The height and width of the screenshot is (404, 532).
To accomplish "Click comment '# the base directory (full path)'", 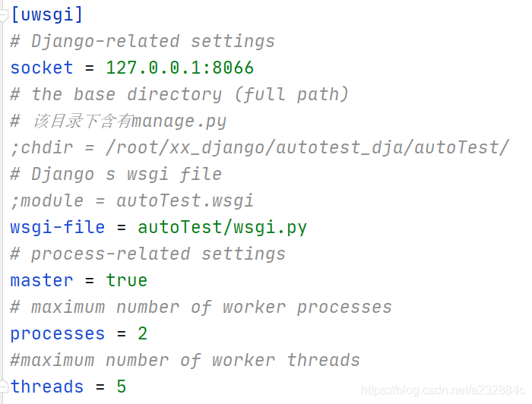I will [x=179, y=95].
